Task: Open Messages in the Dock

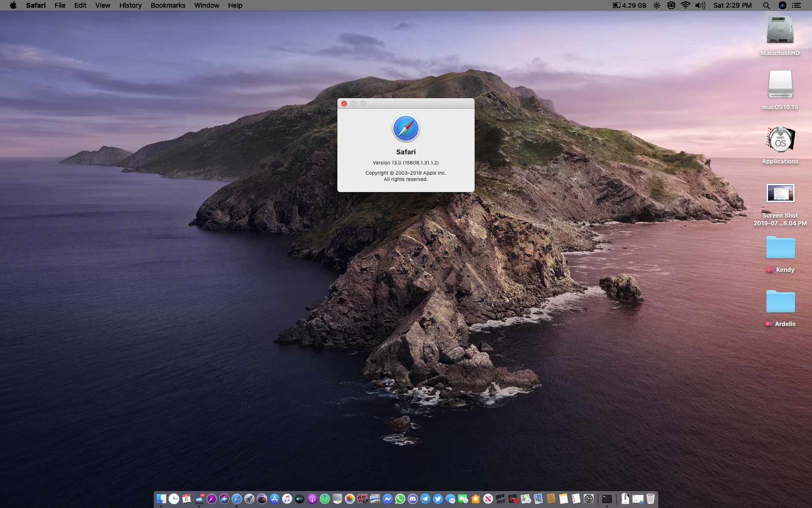Action: coord(450,499)
